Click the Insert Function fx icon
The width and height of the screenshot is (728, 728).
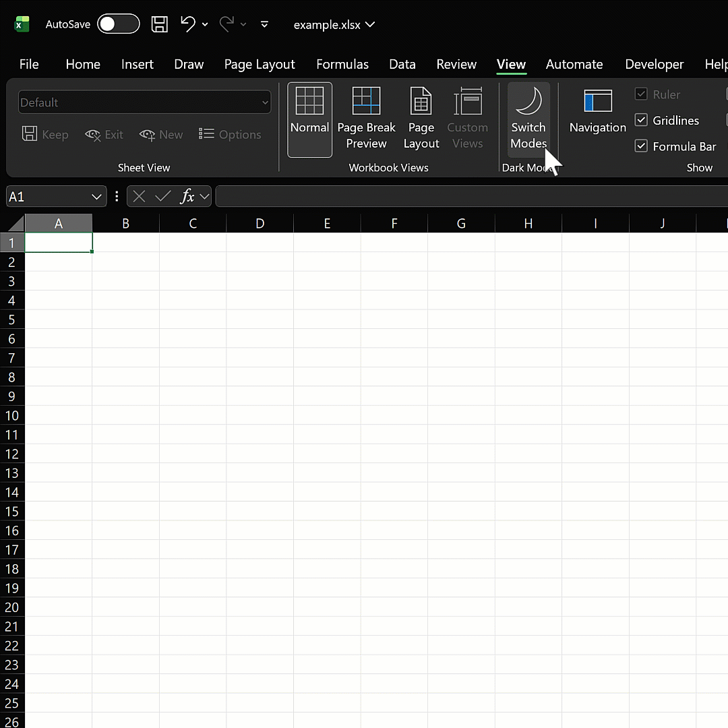coord(187,196)
